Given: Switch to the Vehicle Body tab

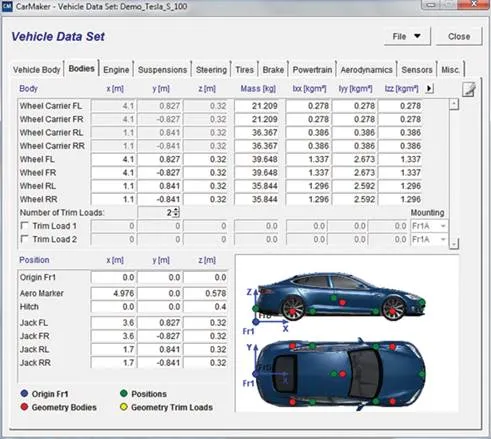Looking at the screenshot, I should pyautogui.click(x=37, y=70).
